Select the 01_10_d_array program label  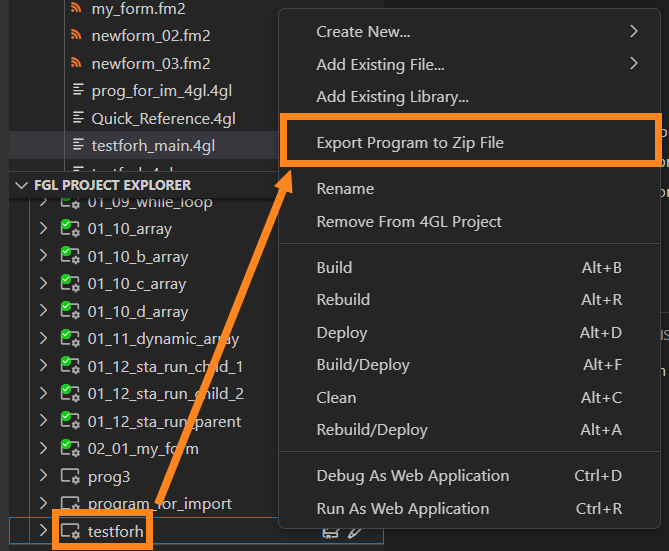tap(138, 312)
